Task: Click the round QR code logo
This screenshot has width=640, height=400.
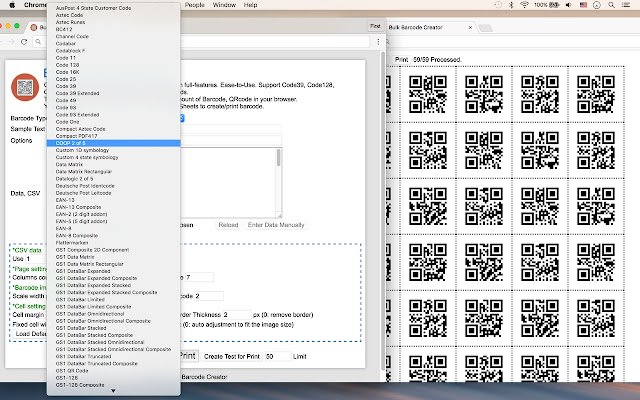Action: pos(25,87)
